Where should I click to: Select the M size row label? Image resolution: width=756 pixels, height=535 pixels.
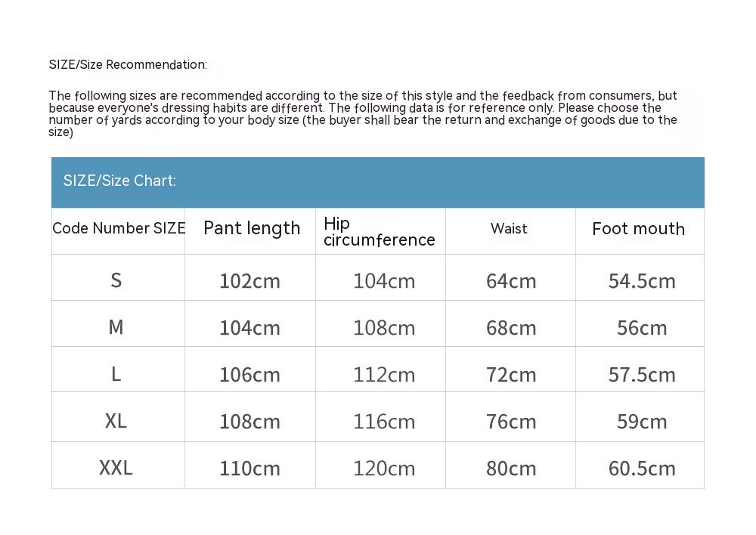pyautogui.click(x=116, y=327)
